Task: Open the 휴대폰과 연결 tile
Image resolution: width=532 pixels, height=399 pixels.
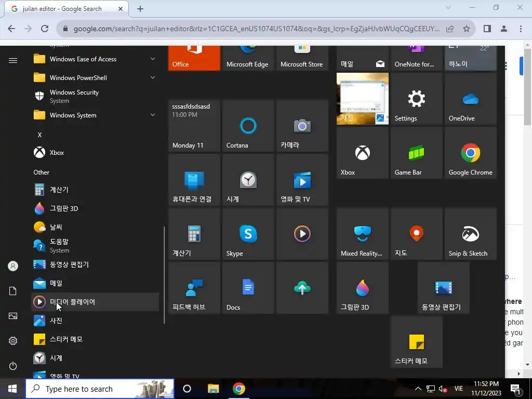Action: click(194, 180)
